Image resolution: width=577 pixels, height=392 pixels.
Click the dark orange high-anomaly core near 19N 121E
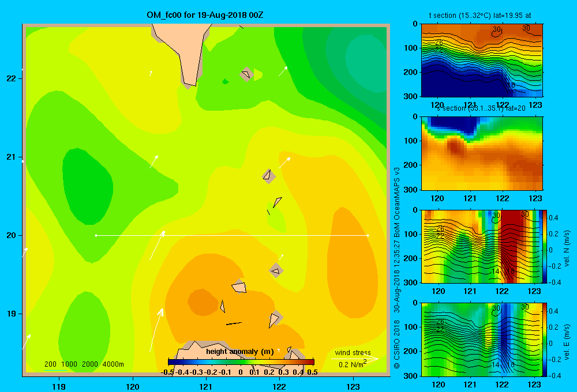pyautogui.click(x=203, y=302)
